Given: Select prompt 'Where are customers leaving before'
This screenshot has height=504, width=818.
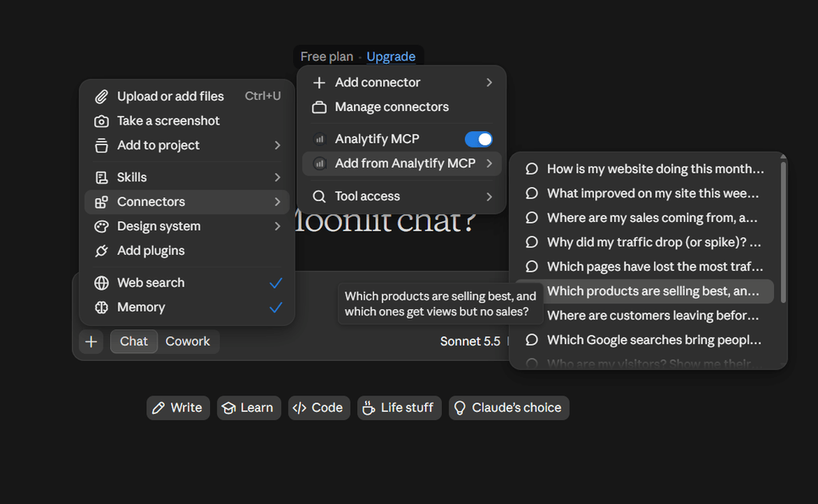Looking at the screenshot, I should [645, 315].
